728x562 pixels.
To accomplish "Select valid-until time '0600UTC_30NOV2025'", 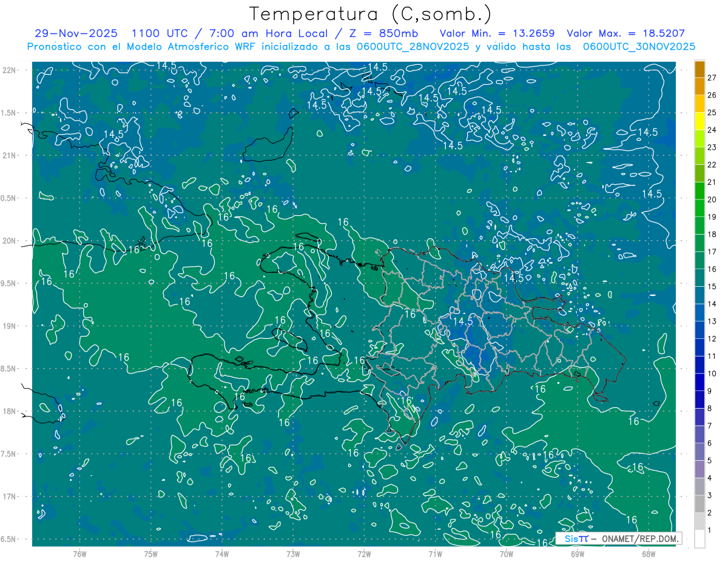I will pos(639,47).
